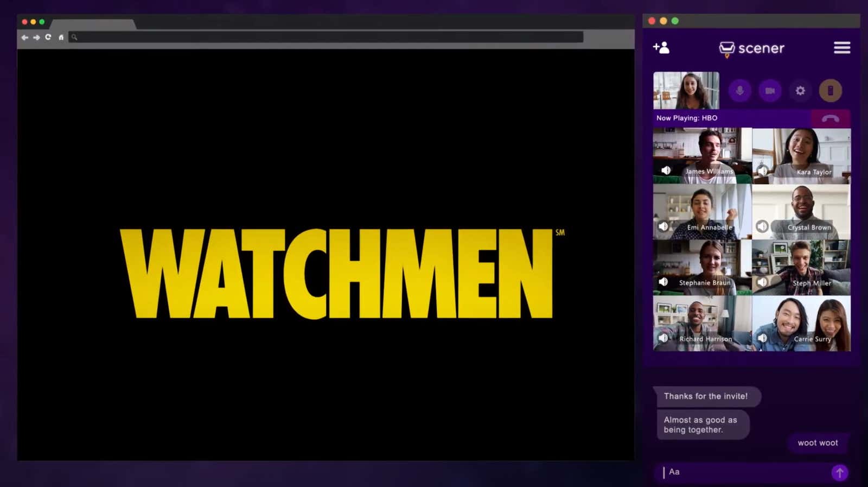Viewport: 868px width, 487px height.
Task: Minimize the Scener window with yellow button
Action: click(663, 21)
